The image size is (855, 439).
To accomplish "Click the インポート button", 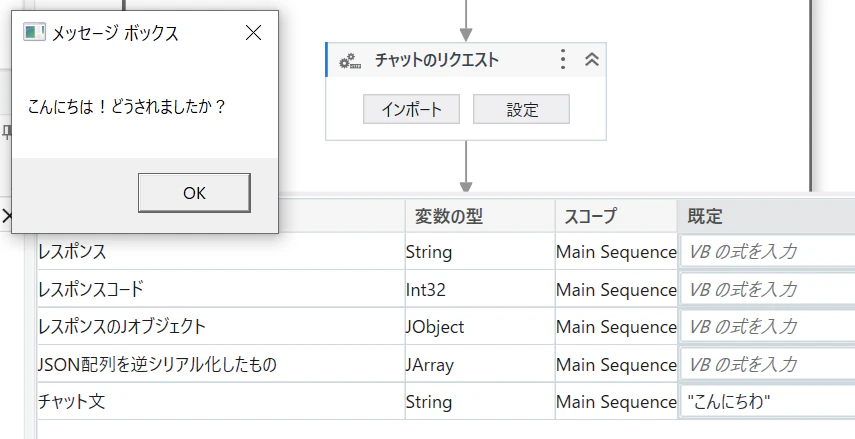I will pos(412,110).
